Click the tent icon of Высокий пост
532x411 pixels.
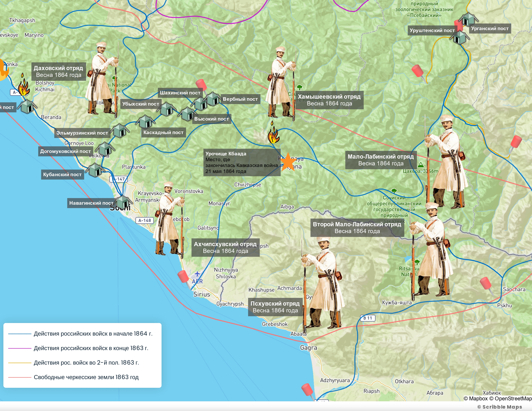pos(188,114)
